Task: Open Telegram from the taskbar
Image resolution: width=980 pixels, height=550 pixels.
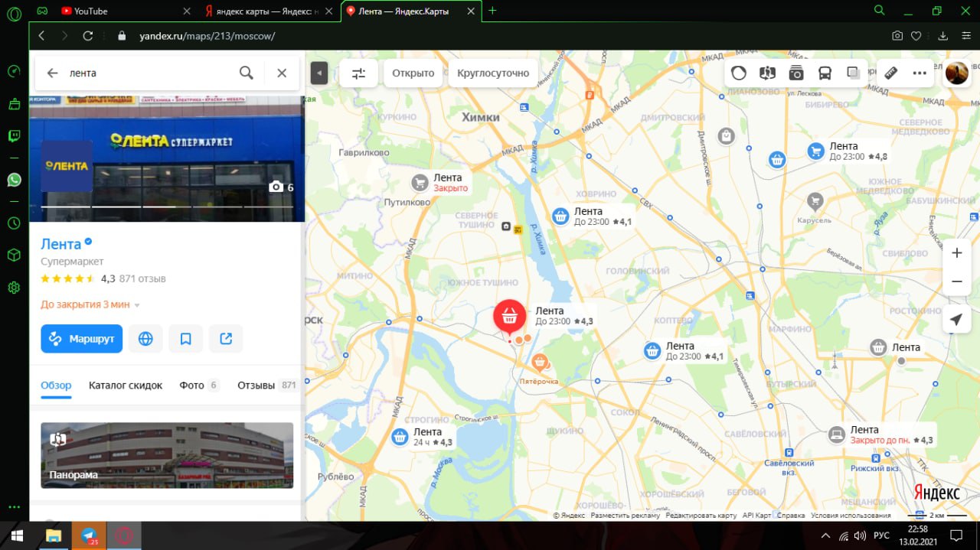Action: (89, 535)
